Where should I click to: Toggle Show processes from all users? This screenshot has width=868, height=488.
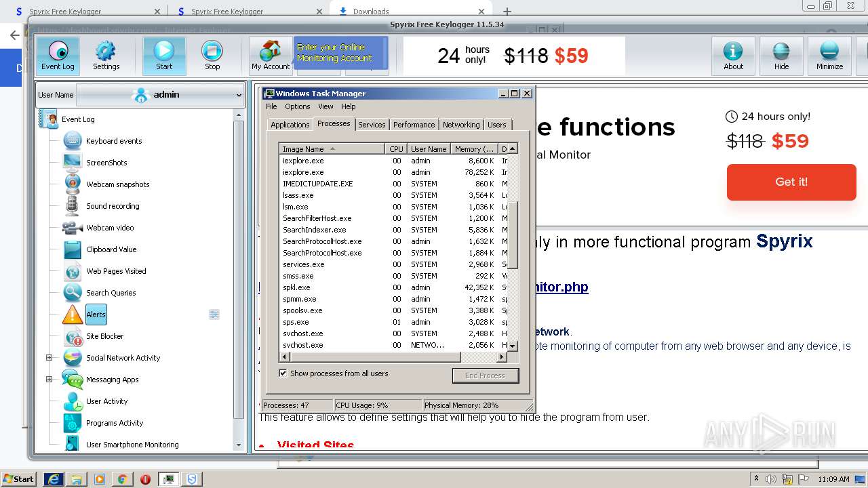point(283,373)
